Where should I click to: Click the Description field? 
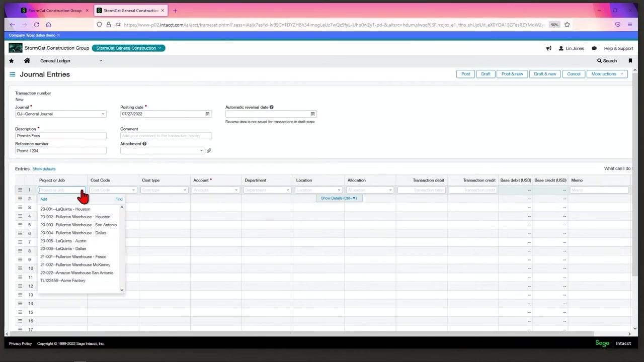60,136
